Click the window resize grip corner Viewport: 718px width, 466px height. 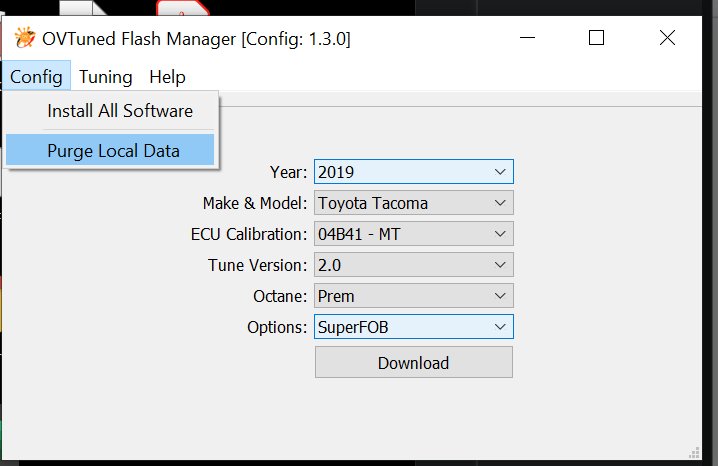[694, 452]
